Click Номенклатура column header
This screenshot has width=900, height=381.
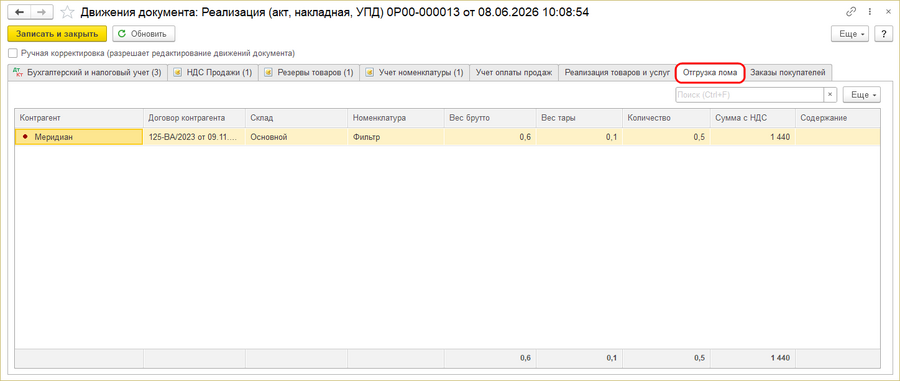tap(395, 118)
